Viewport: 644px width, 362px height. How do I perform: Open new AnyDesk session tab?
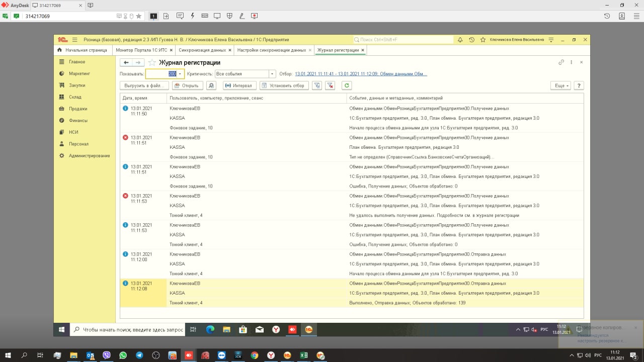tap(91, 5)
